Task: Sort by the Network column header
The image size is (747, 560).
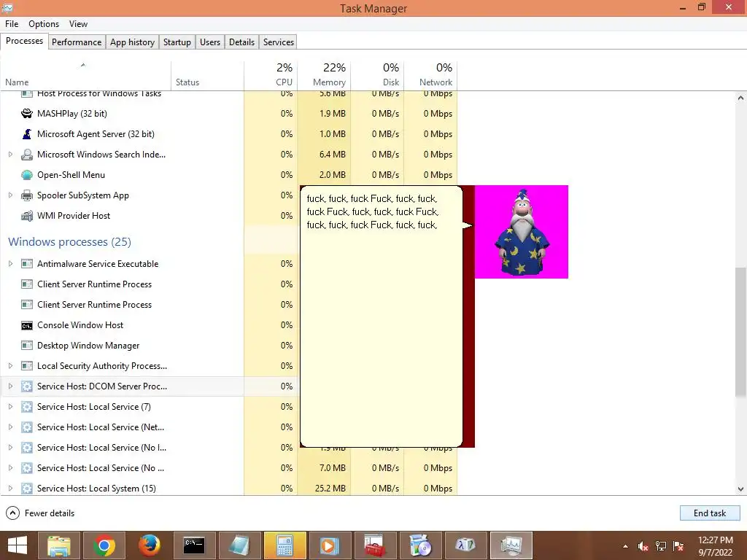Action: 430,76
